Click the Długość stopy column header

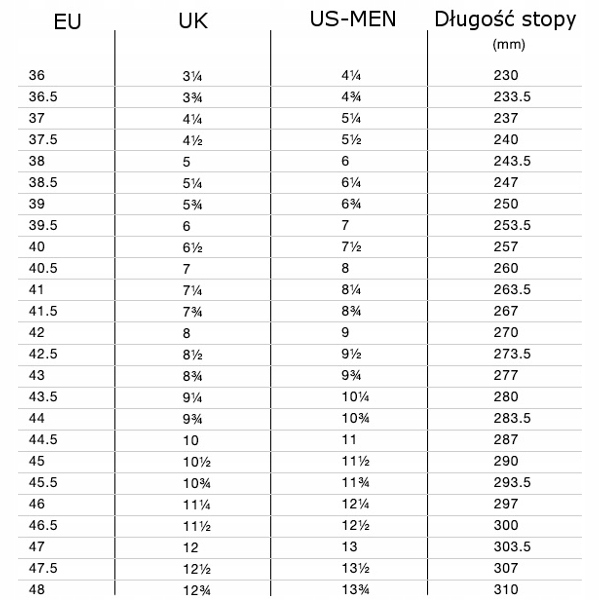click(506, 19)
